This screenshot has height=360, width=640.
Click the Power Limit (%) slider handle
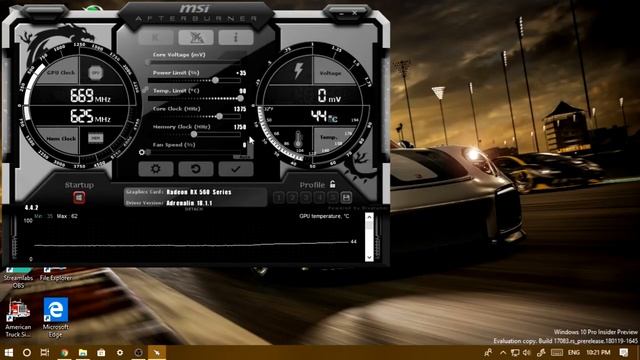point(215,80)
